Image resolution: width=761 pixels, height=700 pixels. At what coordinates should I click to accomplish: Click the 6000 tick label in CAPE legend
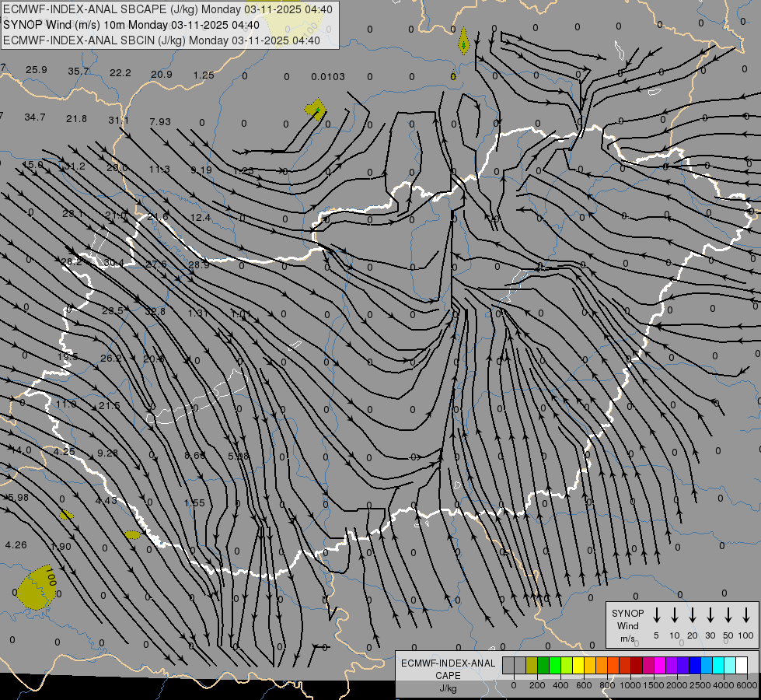(x=746, y=685)
